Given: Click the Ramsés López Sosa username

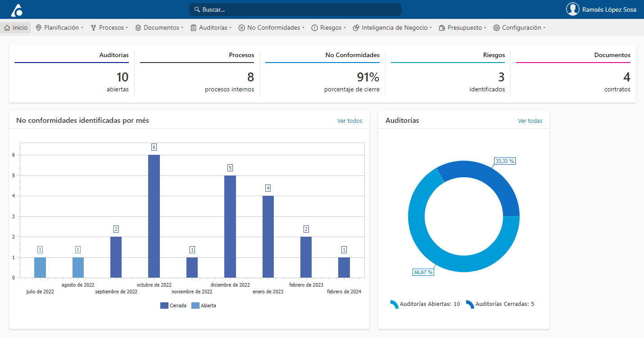Looking at the screenshot, I should pyautogui.click(x=609, y=9).
